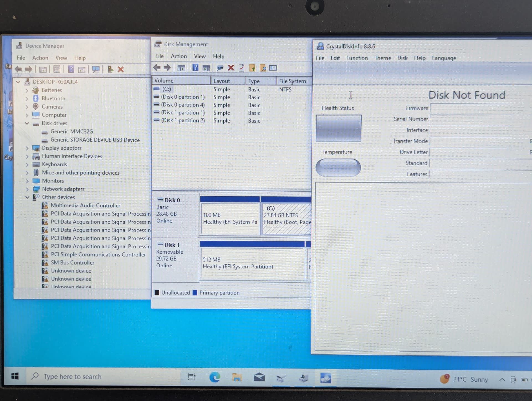Screen dimensions: 532x401
Task: Open Language menu in CrystalDiskInfo
Action: [x=444, y=58]
